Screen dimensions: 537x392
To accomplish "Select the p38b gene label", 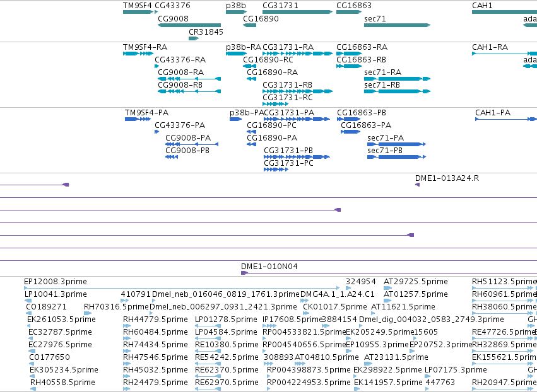I will [x=235, y=6].
